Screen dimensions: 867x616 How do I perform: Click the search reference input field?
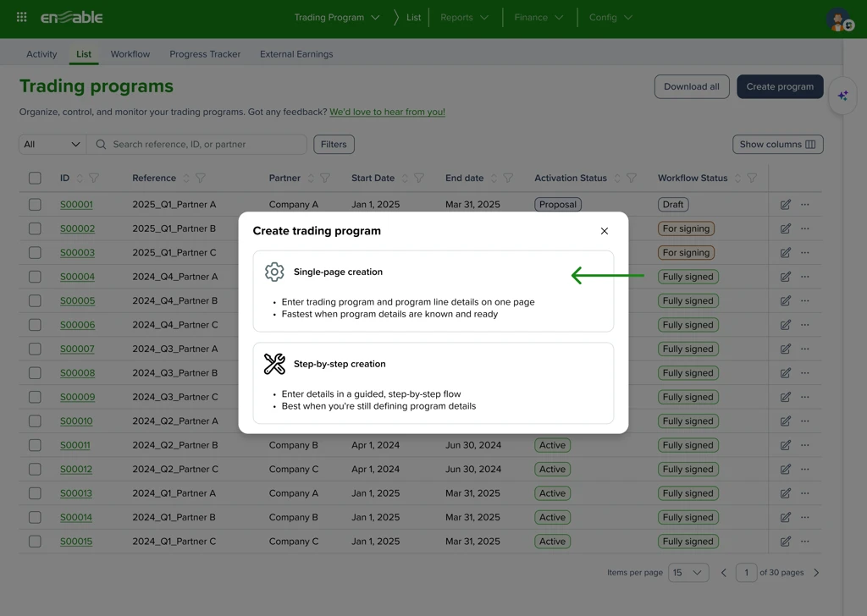coord(203,145)
